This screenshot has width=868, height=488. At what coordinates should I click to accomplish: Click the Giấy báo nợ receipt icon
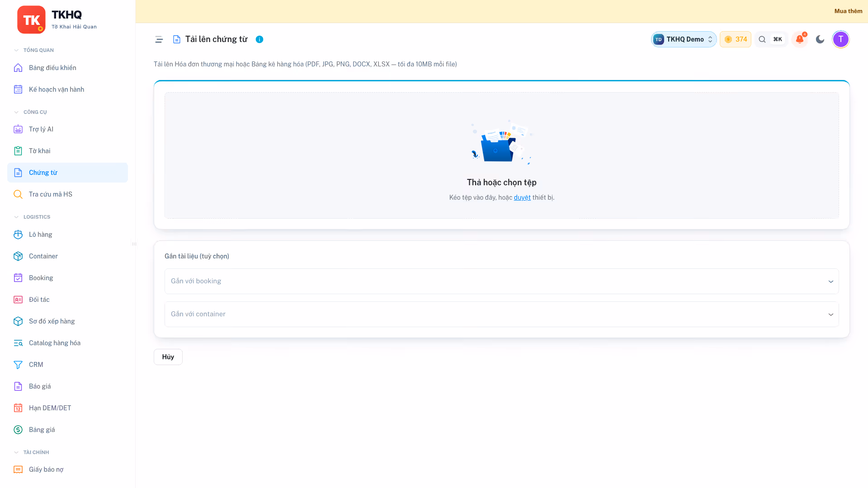(x=18, y=469)
